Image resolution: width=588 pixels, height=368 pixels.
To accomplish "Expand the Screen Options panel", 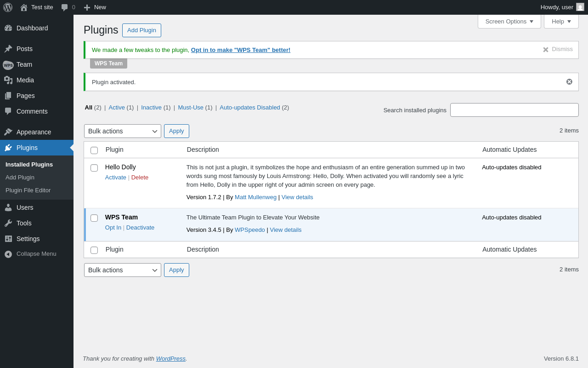I will 509,21.
